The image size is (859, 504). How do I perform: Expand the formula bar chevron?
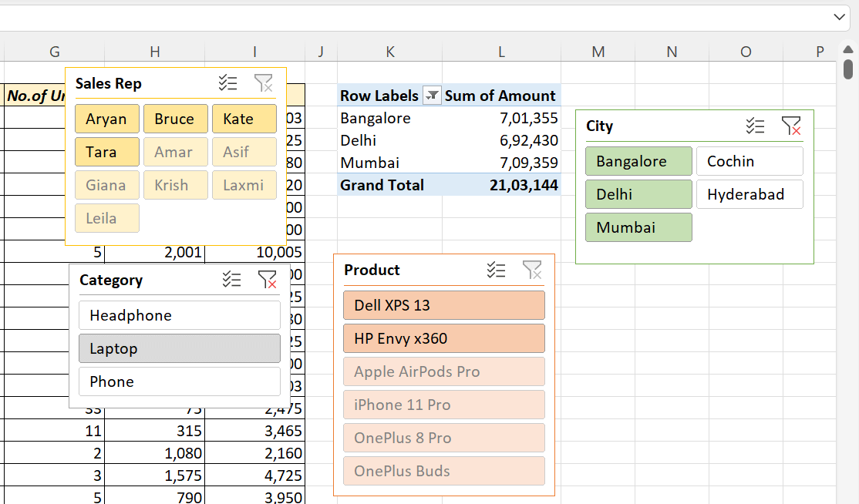pos(840,17)
